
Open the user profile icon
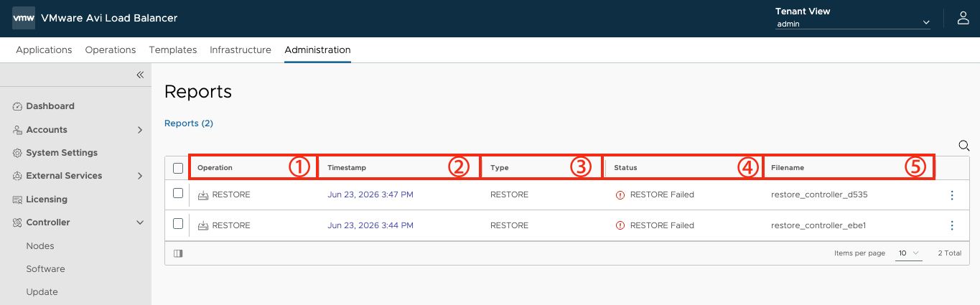(x=963, y=18)
